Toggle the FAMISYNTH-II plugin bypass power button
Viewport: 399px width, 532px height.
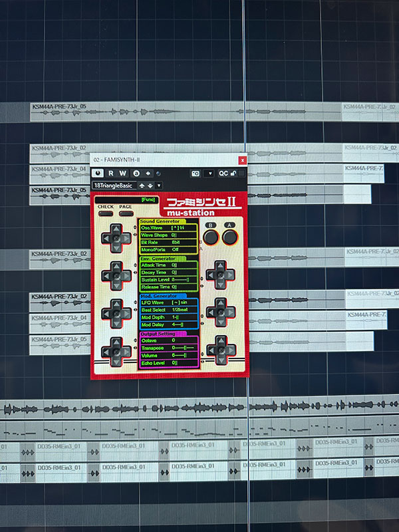tap(98, 173)
